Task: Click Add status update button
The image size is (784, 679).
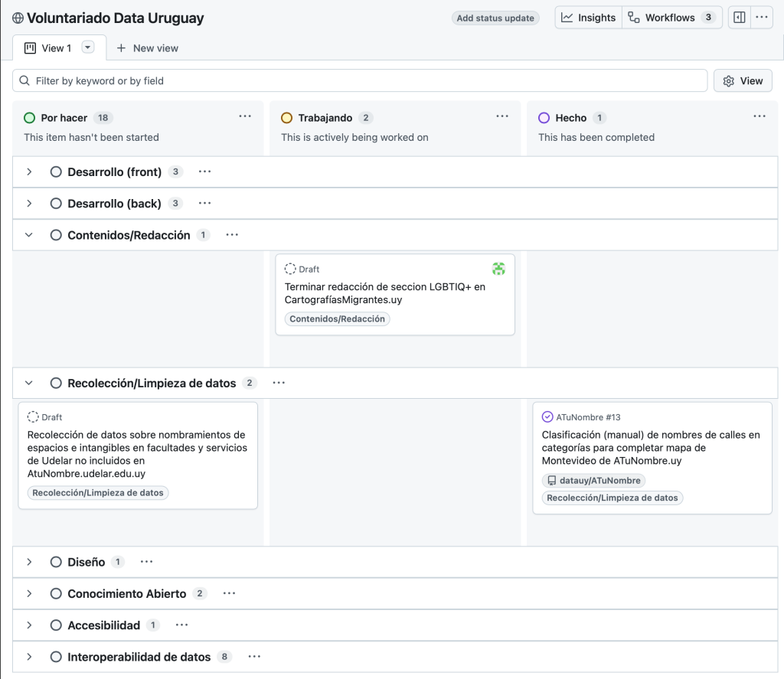Action: coord(495,18)
